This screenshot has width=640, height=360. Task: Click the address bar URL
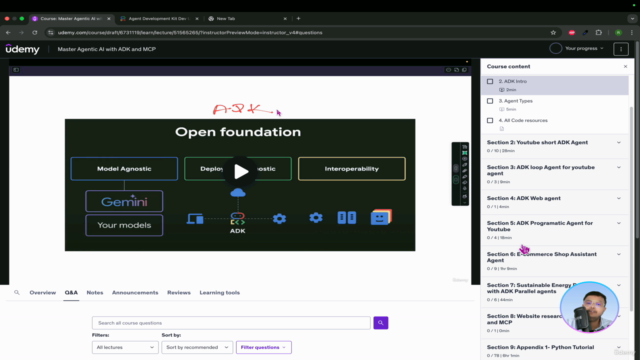190,33
